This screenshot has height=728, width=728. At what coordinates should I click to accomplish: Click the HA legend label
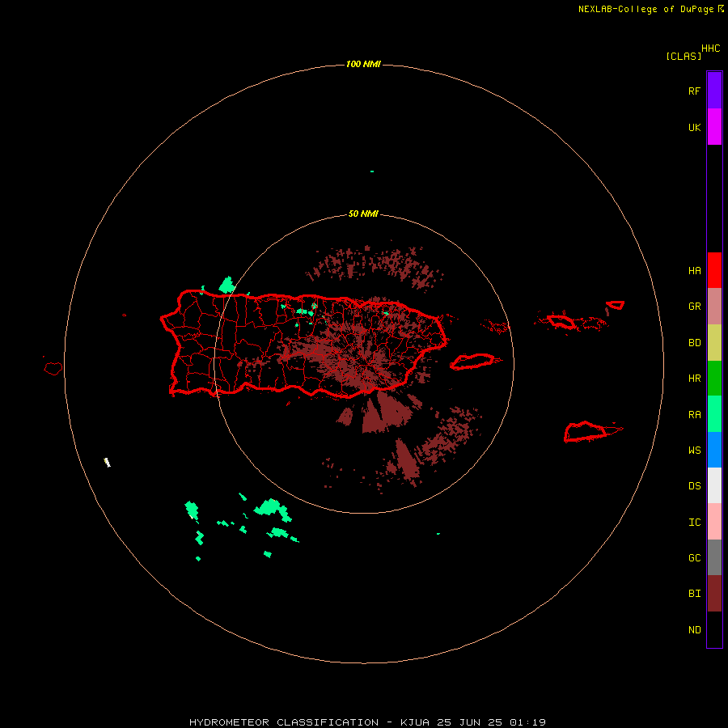[x=694, y=271]
